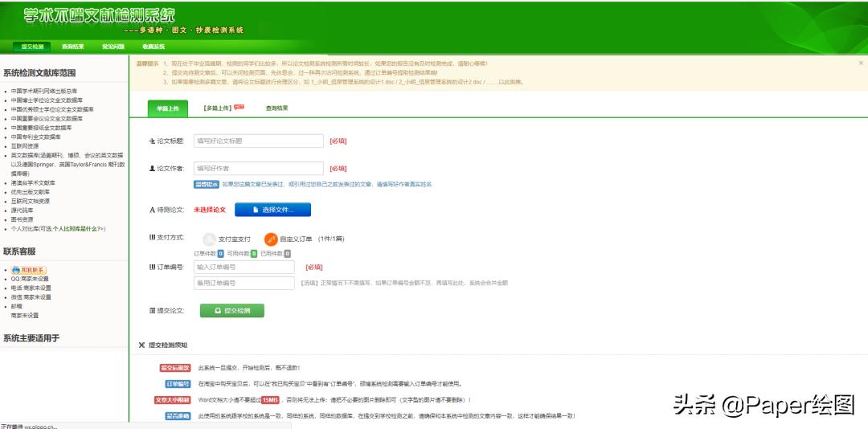Click the 中国重要会议论文全文数据库 list item
868x429 pixels.
pyautogui.click(x=47, y=118)
